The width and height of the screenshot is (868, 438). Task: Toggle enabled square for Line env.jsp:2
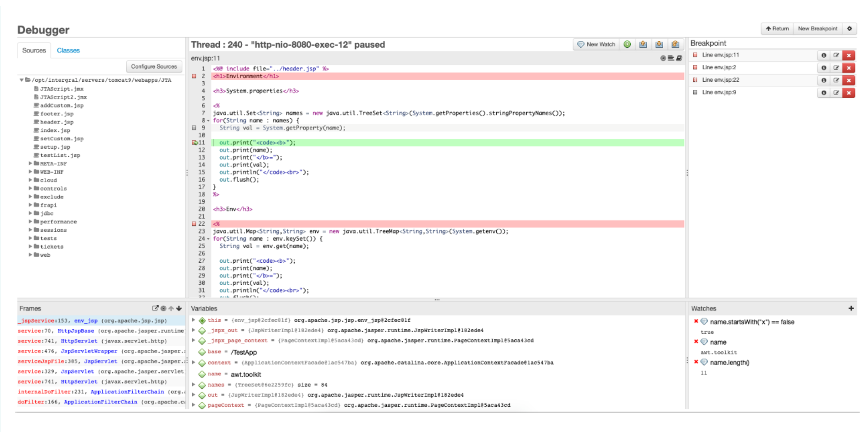pos(695,67)
